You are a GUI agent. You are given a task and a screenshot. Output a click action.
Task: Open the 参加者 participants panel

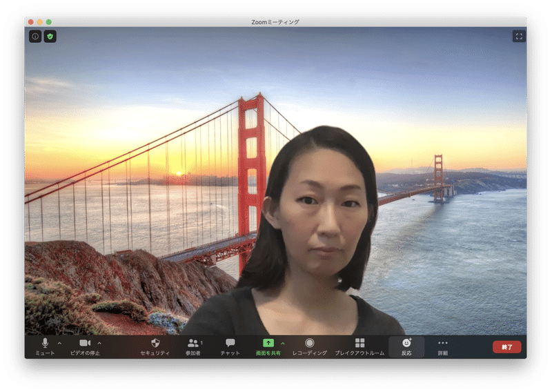(x=193, y=347)
